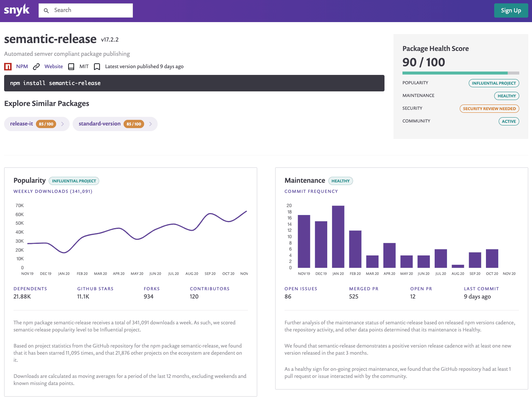
Task: Click the chevron arrow on standard-version chip
Action: 151,124
